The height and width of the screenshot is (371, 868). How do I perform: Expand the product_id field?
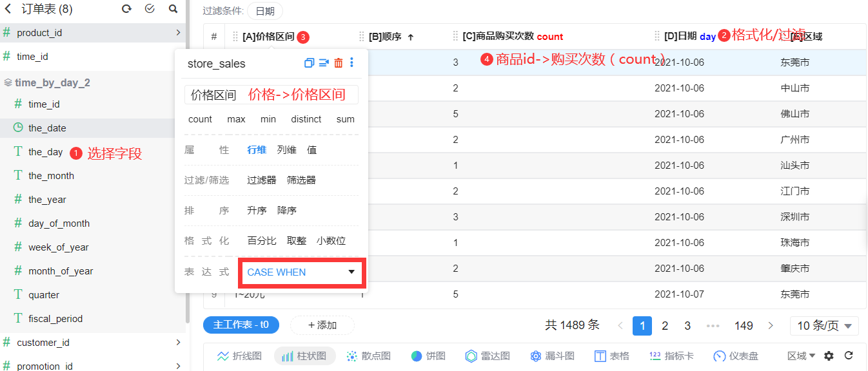(178, 32)
